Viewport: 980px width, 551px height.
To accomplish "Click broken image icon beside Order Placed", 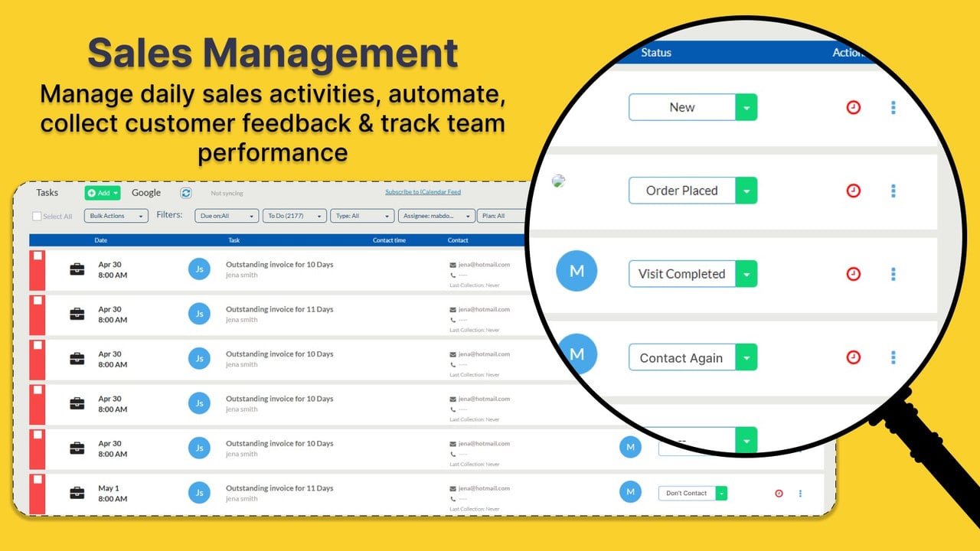I will [x=559, y=181].
